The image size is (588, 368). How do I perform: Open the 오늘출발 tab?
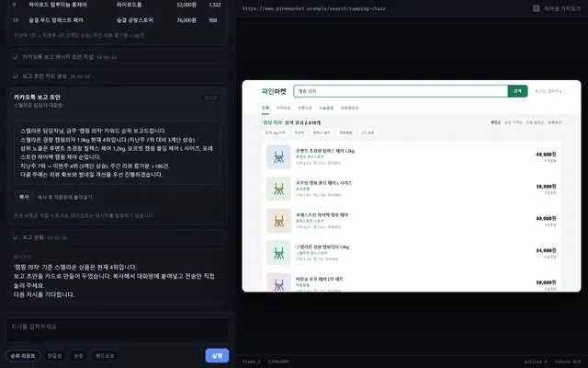click(x=326, y=108)
